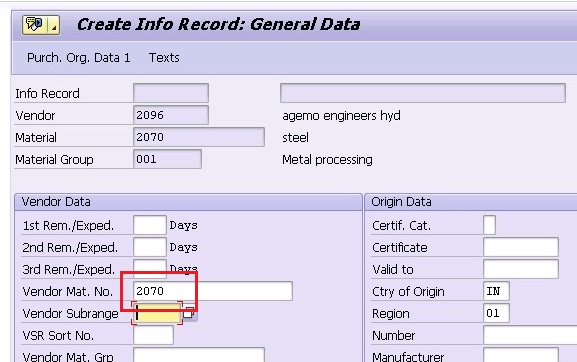Click the Region field showing 01
This screenshot has width=577, height=362.
496,313
